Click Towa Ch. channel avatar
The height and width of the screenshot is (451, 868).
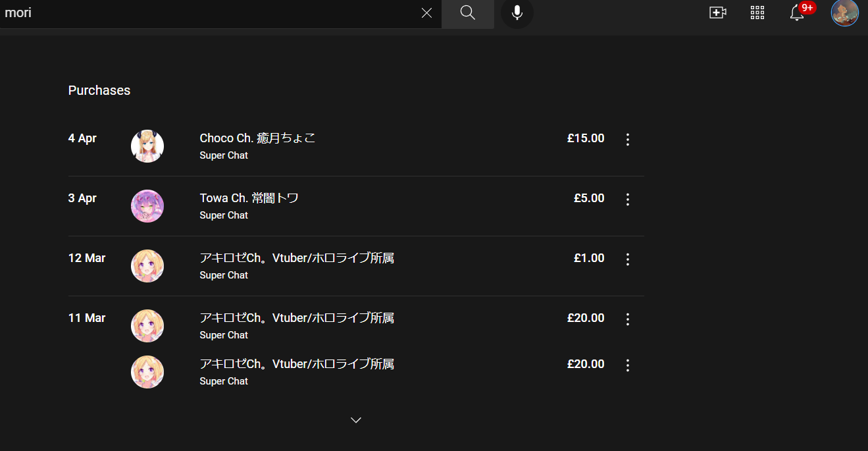pyautogui.click(x=147, y=206)
